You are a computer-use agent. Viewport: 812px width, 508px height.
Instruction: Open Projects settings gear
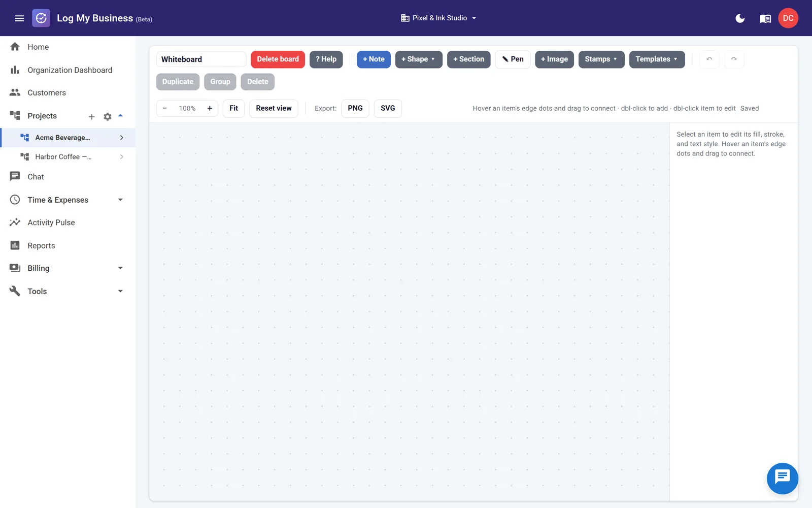coord(108,116)
